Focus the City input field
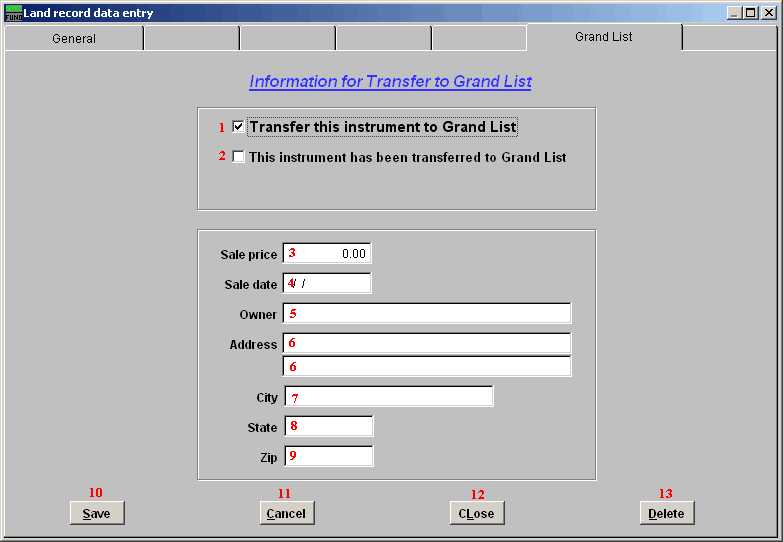 [x=389, y=397]
